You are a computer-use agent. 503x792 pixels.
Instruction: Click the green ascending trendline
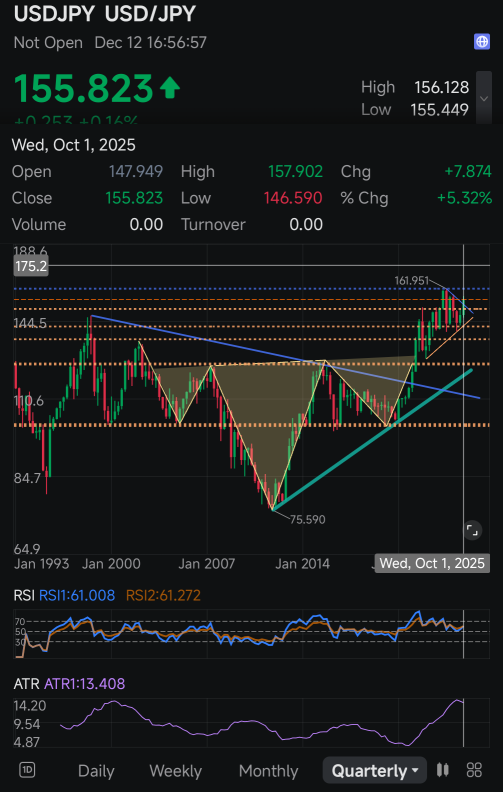(372, 439)
